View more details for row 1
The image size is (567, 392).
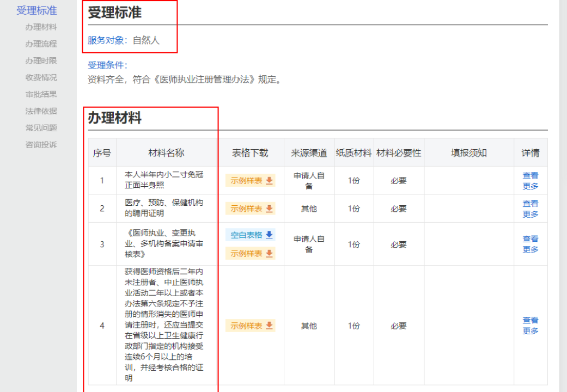(x=531, y=181)
